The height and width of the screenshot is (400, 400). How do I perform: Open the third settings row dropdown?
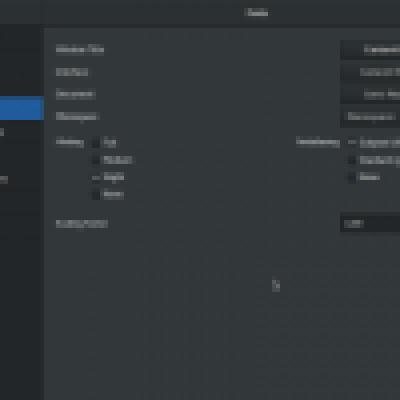(x=370, y=94)
